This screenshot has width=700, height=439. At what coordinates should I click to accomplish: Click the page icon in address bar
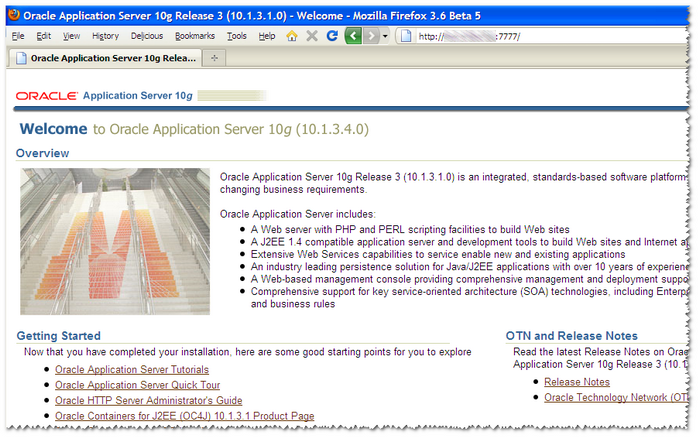[405, 36]
